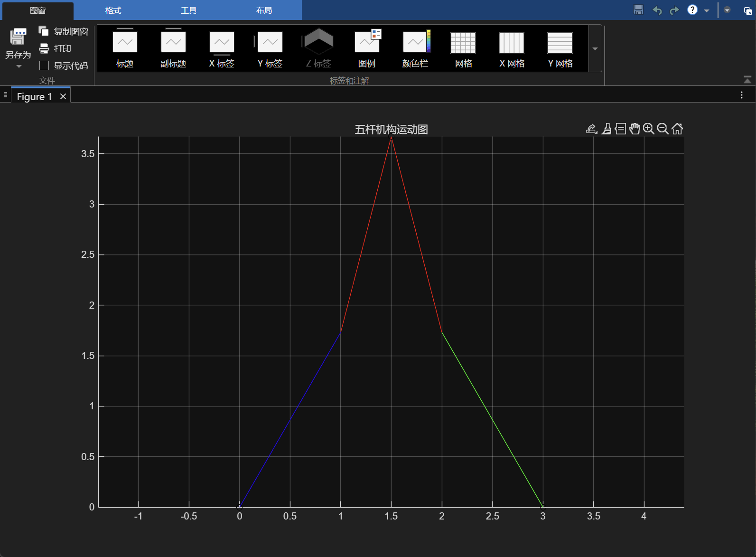
Task: Open help with the question mark icon
Action: 692,10
